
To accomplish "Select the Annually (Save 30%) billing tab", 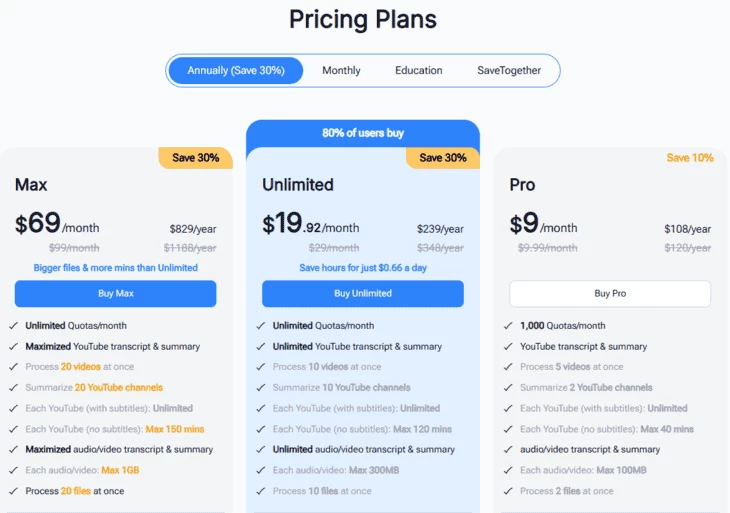I will (236, 70).
